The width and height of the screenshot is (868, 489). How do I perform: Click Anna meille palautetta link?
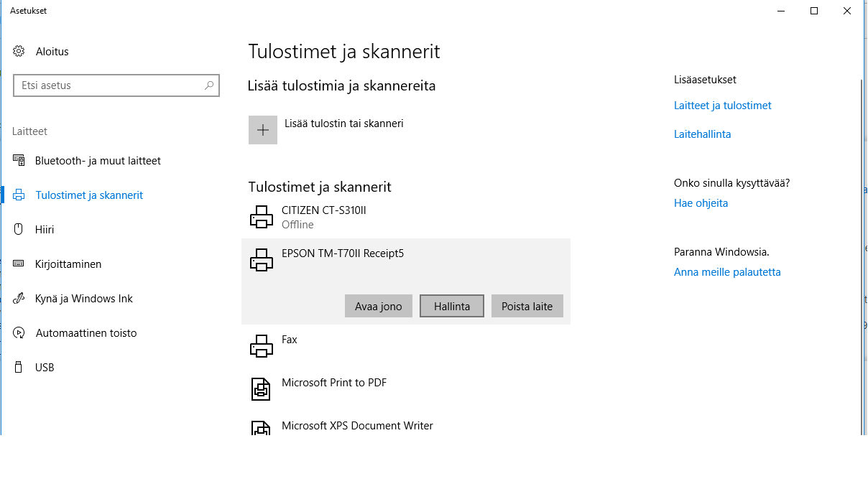(x=727, y=272)
